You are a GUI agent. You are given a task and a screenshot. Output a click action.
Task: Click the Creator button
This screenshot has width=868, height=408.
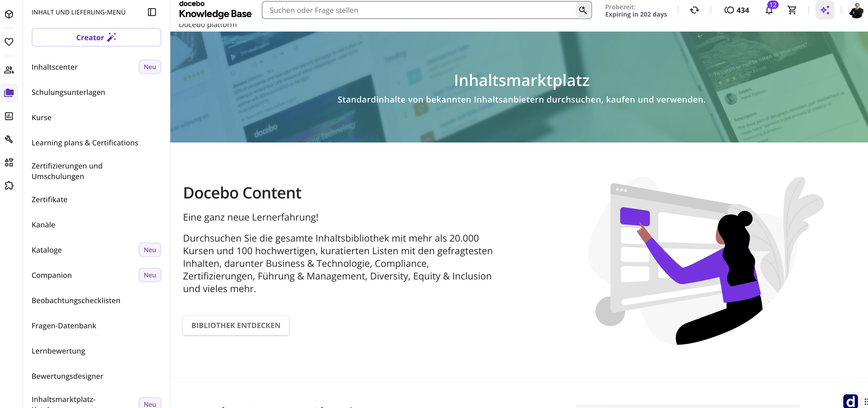[x=96, y=37]
